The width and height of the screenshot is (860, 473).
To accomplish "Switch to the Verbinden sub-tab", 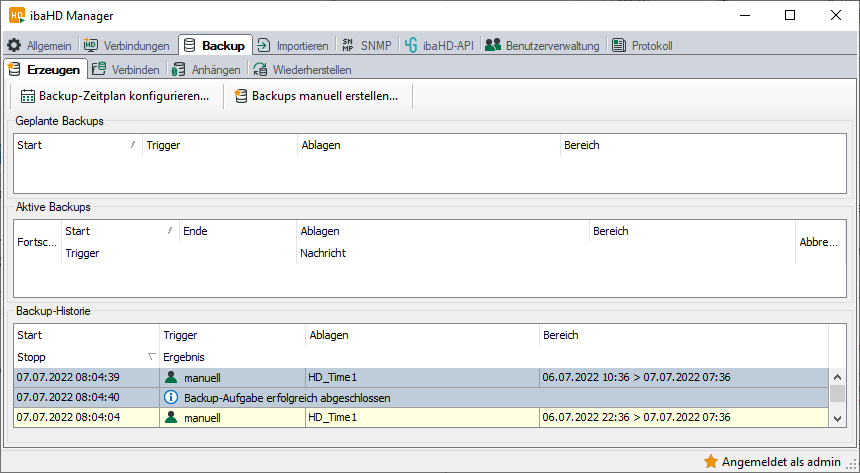I will click(x=125, y=70).
